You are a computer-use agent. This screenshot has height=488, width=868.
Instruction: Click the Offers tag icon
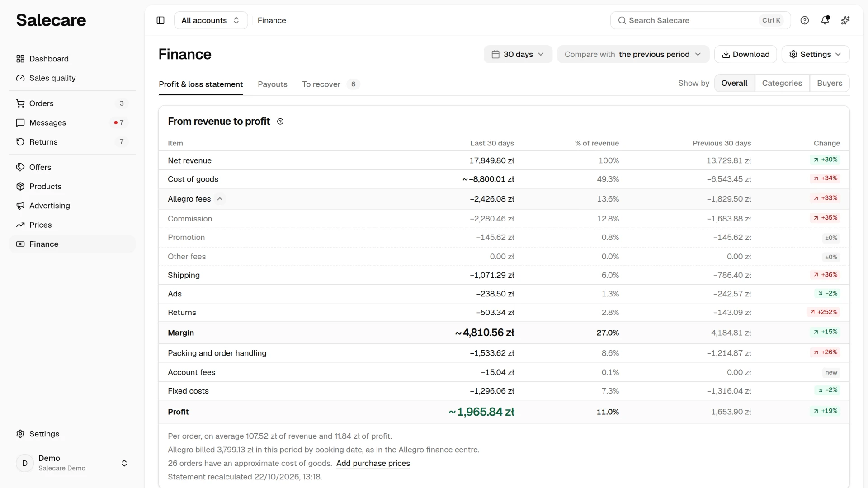(x=20, y=167)
